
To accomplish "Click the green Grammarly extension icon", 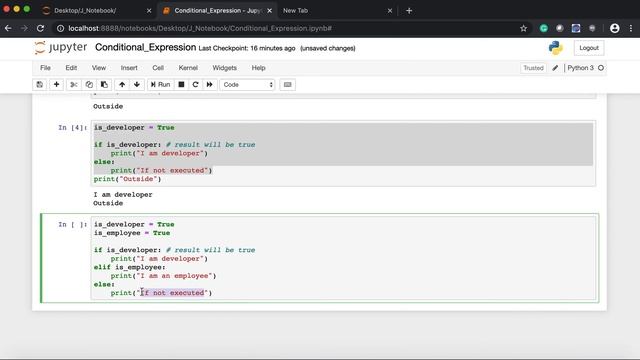I will coord(544,28).
